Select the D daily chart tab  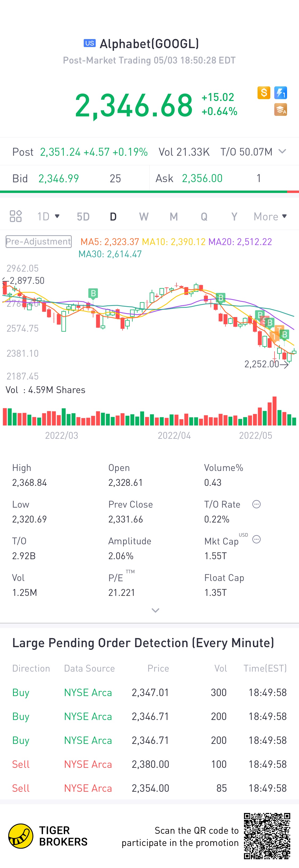click(113, 217)
